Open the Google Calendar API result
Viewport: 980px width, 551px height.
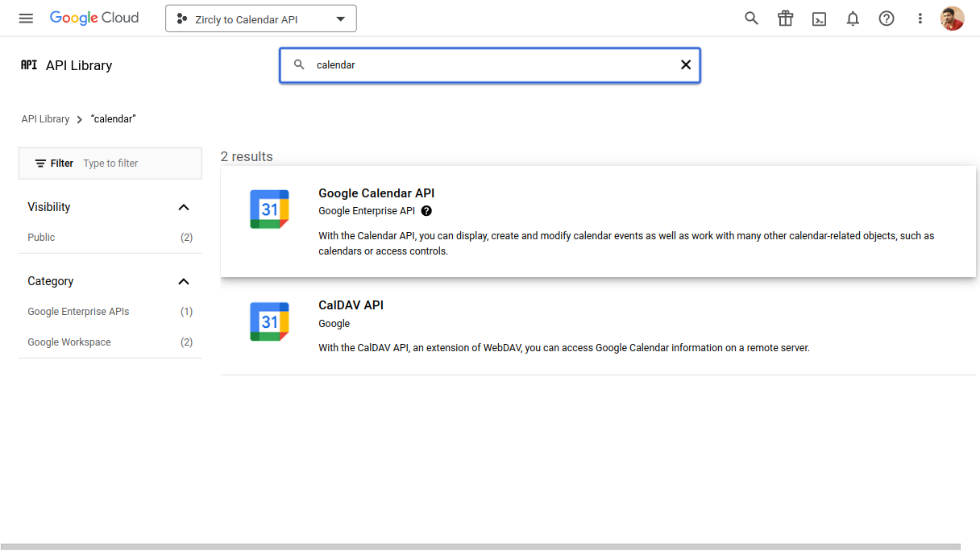point(376,193)
